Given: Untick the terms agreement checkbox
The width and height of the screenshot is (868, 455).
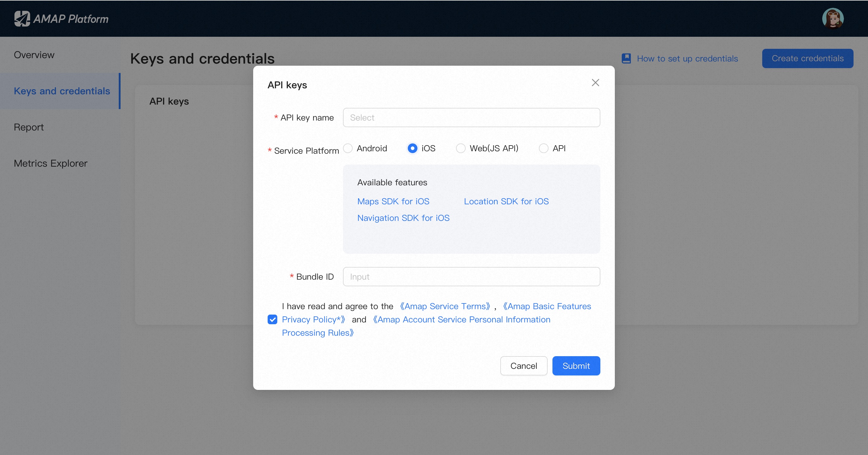Looking at the screenshot, I should pos(272,319).
